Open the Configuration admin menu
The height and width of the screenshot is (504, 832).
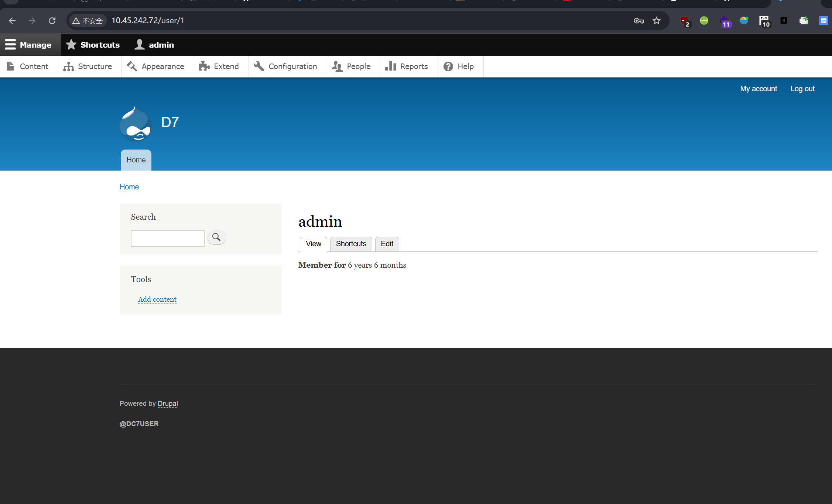click(286, 66)
